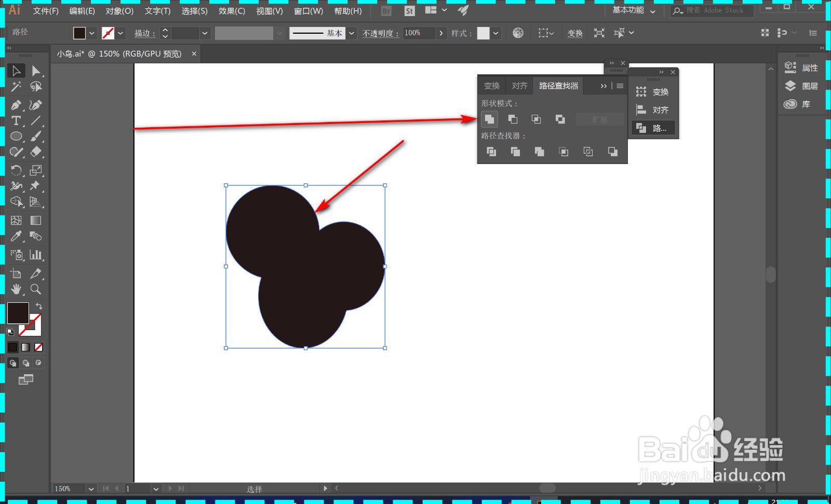Click the Outline pathfinder button
831x504 pixels.
(x=588, y=152)
